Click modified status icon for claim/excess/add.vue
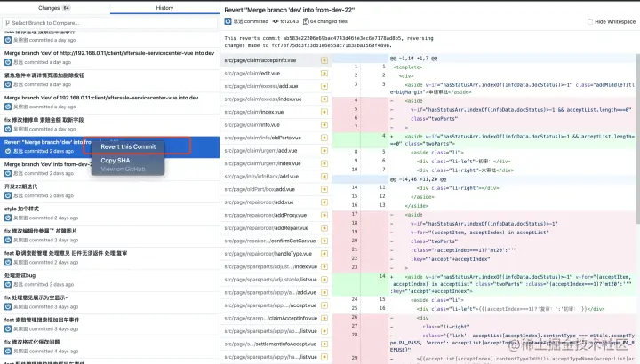640x364 pixels. [324, 86]
